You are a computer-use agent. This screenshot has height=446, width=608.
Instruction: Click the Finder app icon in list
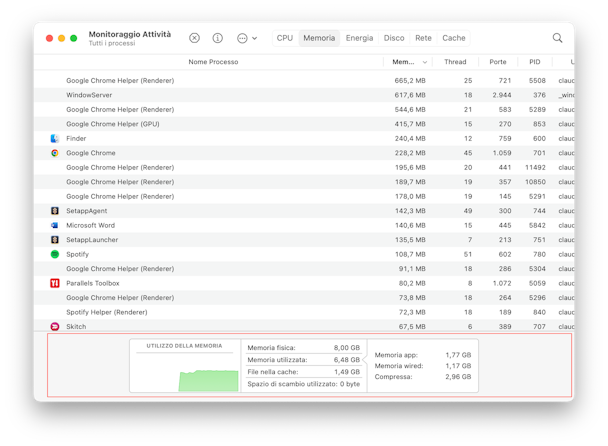pyautogui.click(x=55, y=138)
